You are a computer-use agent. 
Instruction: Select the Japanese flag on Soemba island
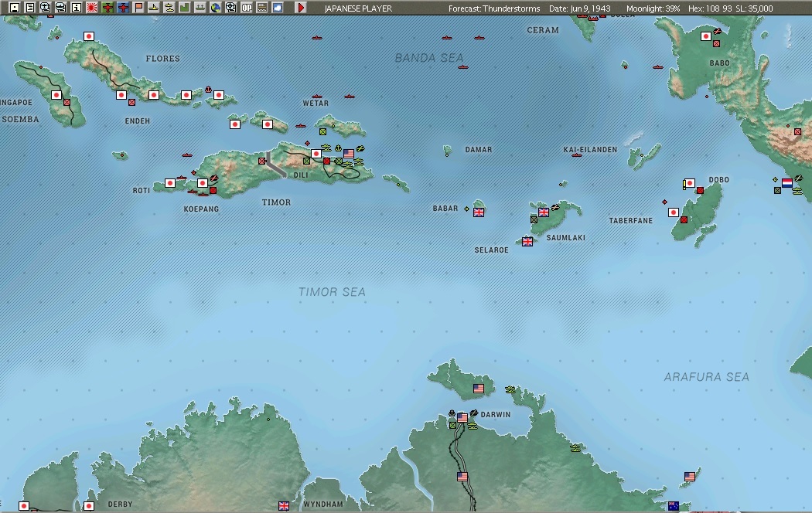(x=56, y=95)
